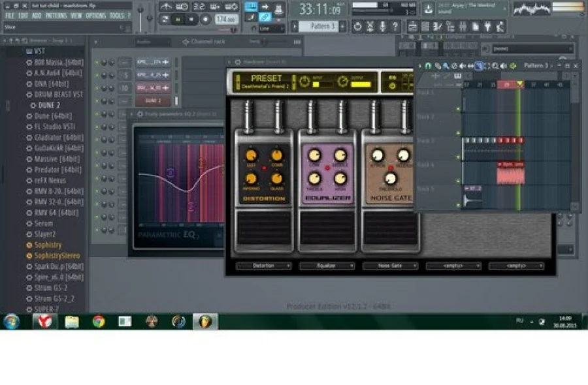Open the snap Line dropdown
The width and height of the screenshot is (588, 385).
coord(271,29)
